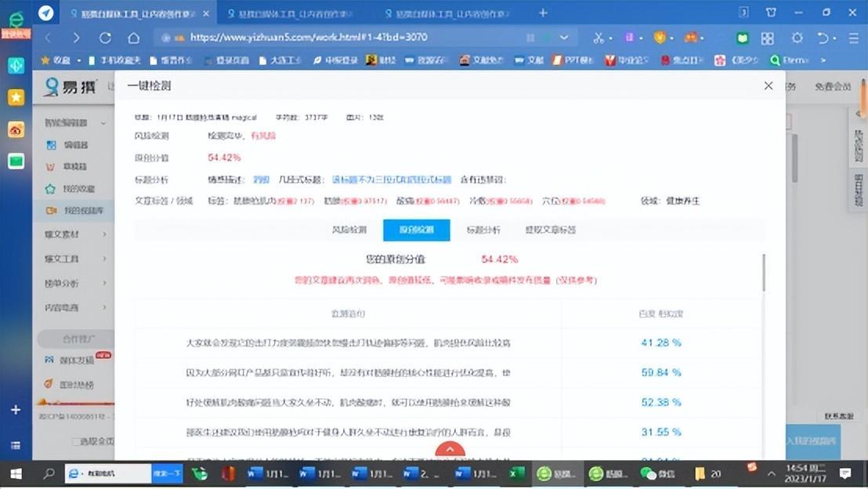Close the 一键检测 dialog
The image size is (868, 489).
pyautogui.click(x=768, y=86)
